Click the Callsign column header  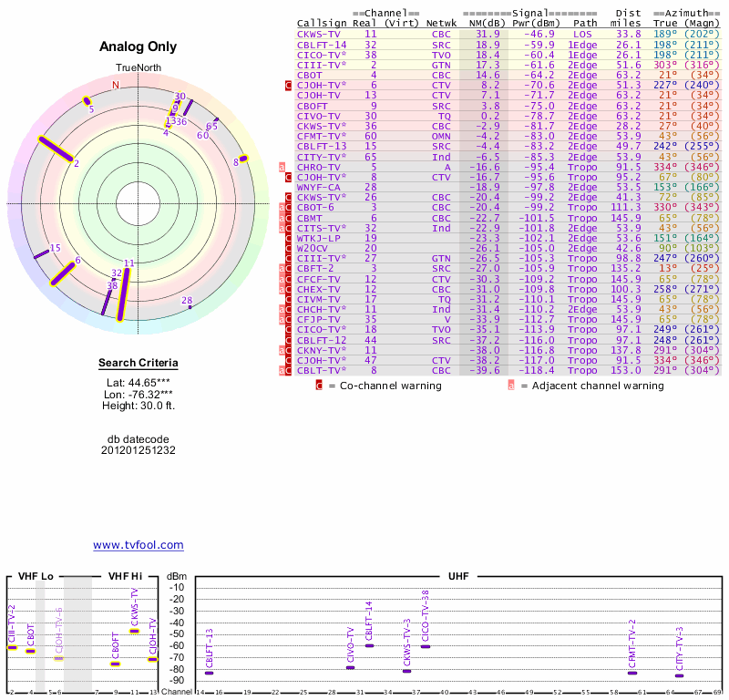coord(319,23)
